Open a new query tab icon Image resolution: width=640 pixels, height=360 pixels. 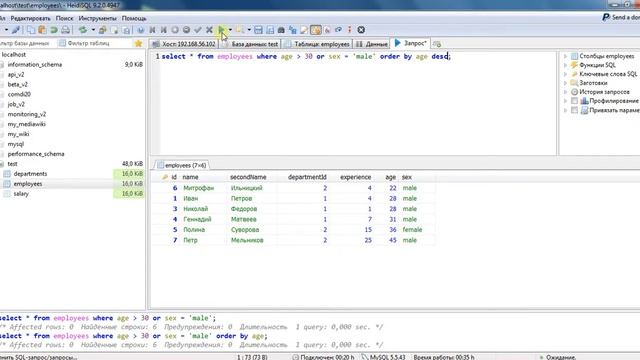coord(437,44)
